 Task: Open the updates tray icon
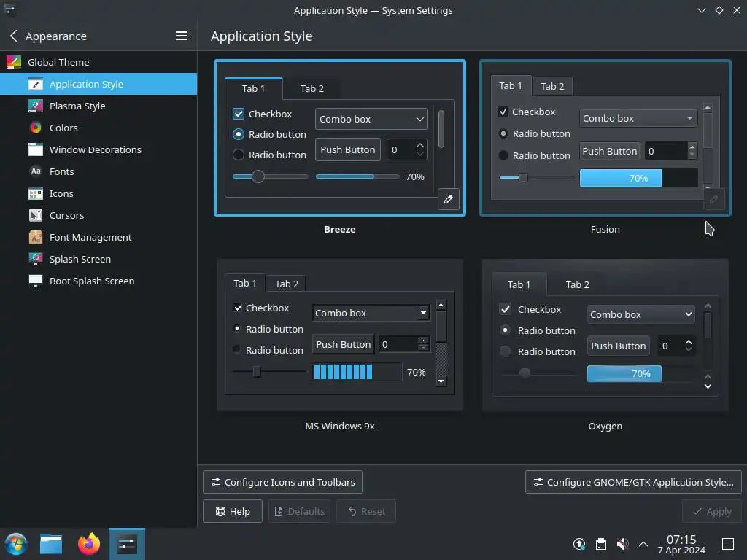tap(579, 544)
